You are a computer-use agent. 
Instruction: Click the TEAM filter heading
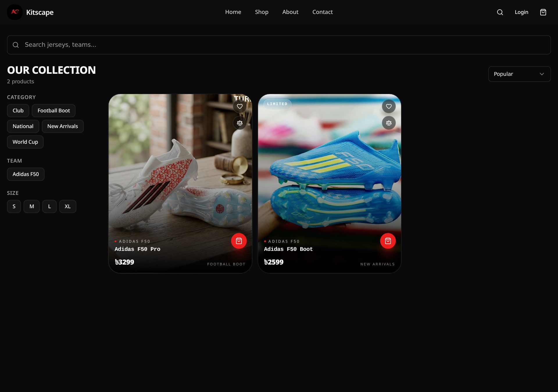[x=15, y=161]
